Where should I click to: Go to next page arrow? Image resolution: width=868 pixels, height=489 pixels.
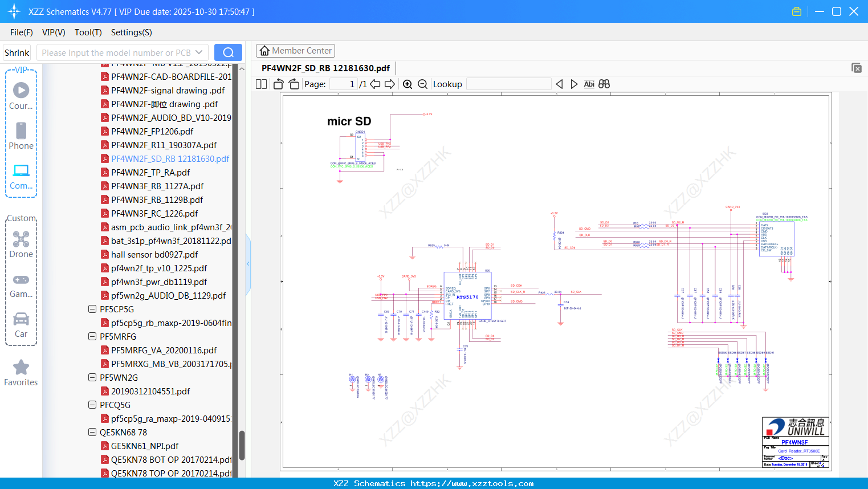(390, 84)
